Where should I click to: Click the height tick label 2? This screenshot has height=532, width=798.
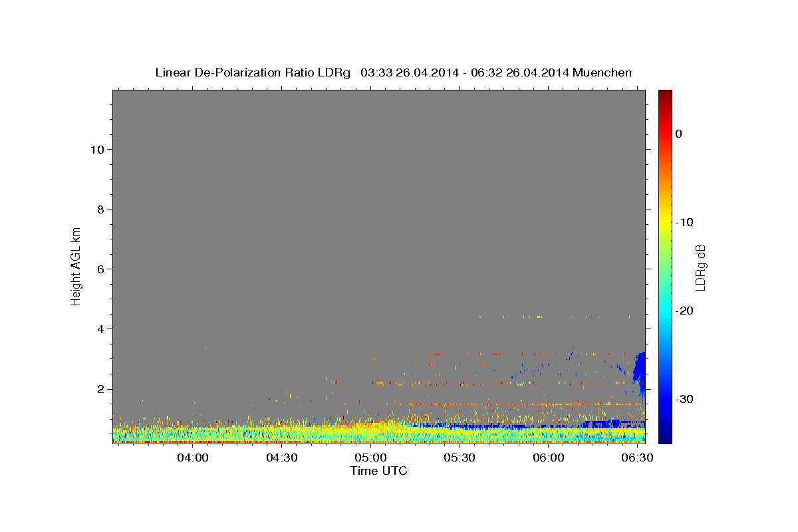click(100, 389)
